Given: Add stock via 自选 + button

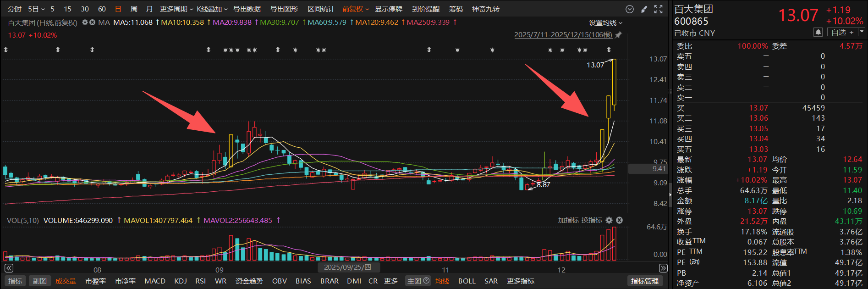Looking at the screenshot, I should point(842,32).
